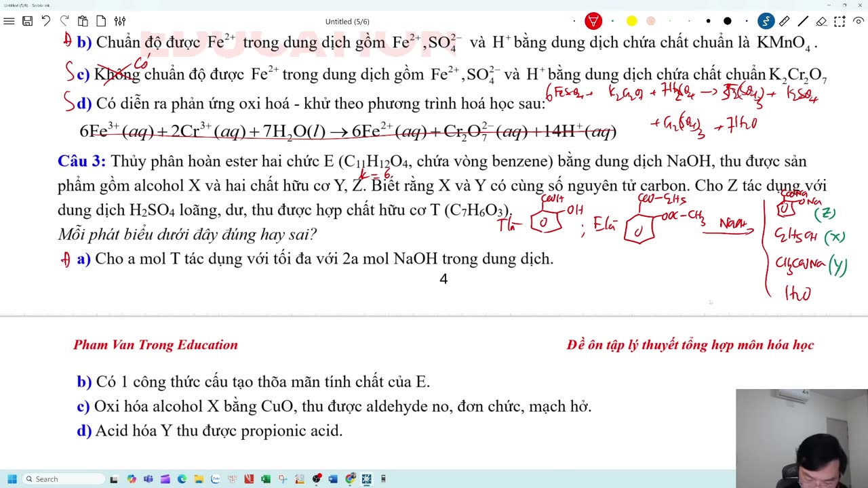Open Chrome from the taskbar

point(350,479)
